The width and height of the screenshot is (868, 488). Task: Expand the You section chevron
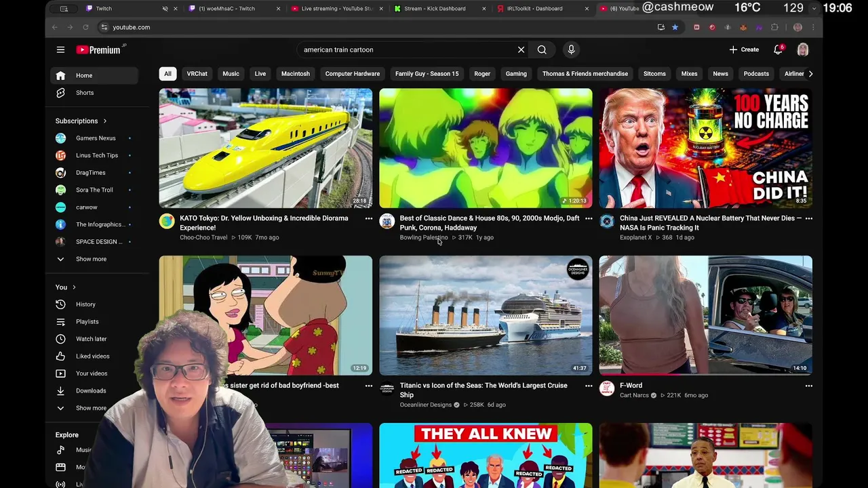tap(74, 287)
